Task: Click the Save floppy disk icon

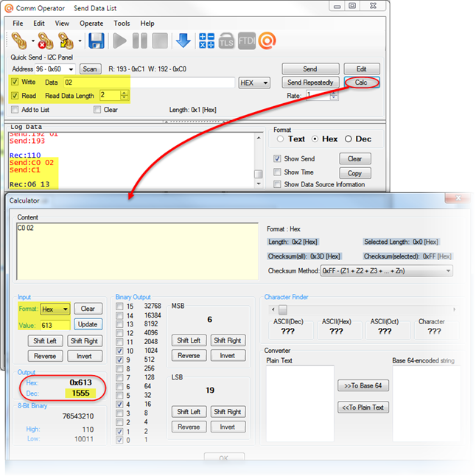Action: pyautogui.click(x=97, y=41)
